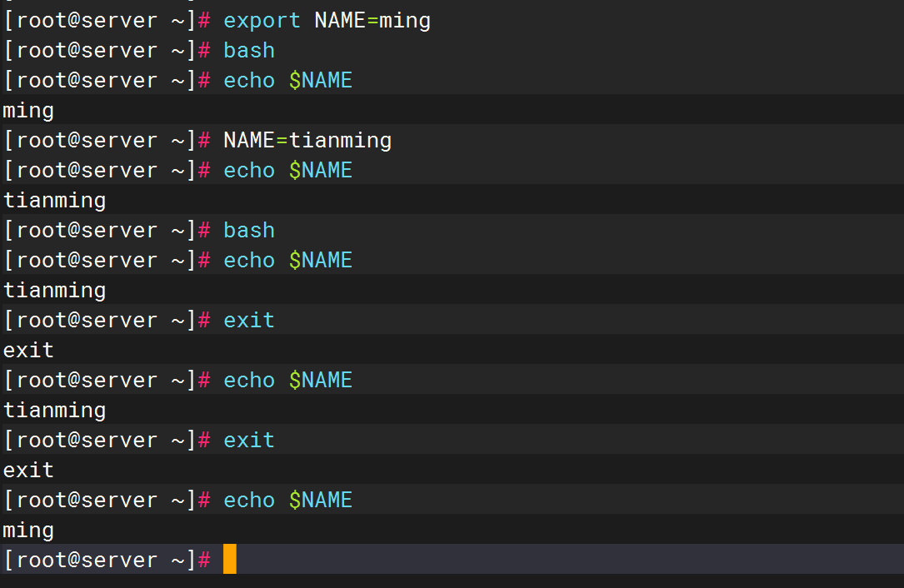This screenshot has width=904, height=588.
Task: Click the first blue 'exit' command
Action: click(248, 320)
